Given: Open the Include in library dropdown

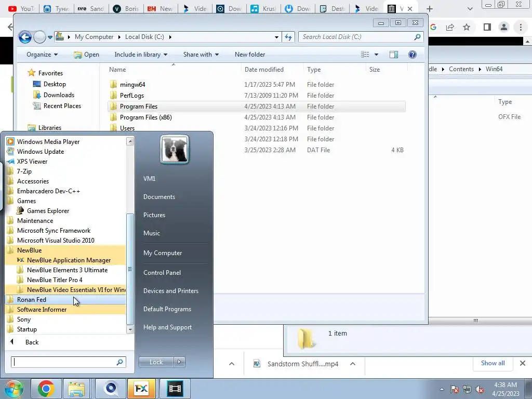Looking at the screenshot, I should point(141,55).
